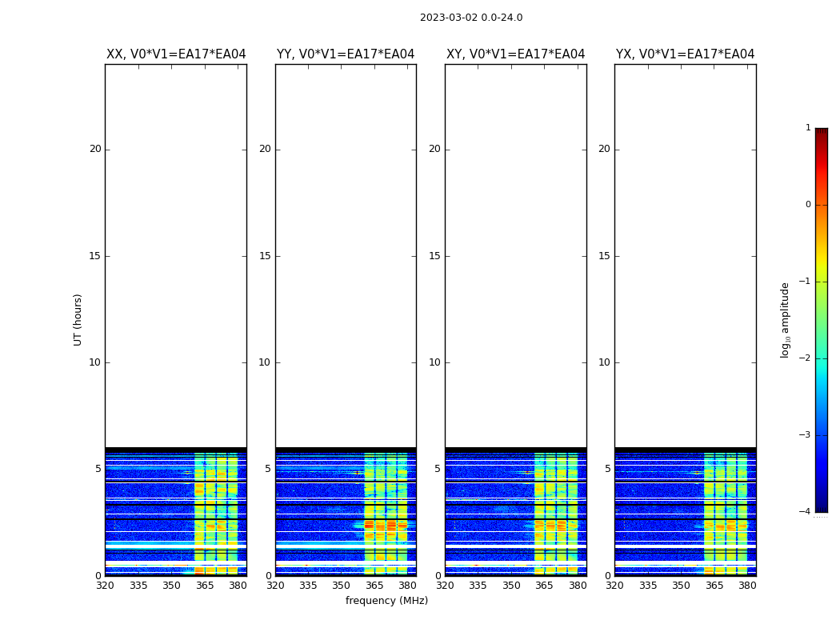The height and width of the screenshot is (640, 840).
Task: Click the YY, V0*V1=EA17*EA04 panel title
Action: (346, 54)
